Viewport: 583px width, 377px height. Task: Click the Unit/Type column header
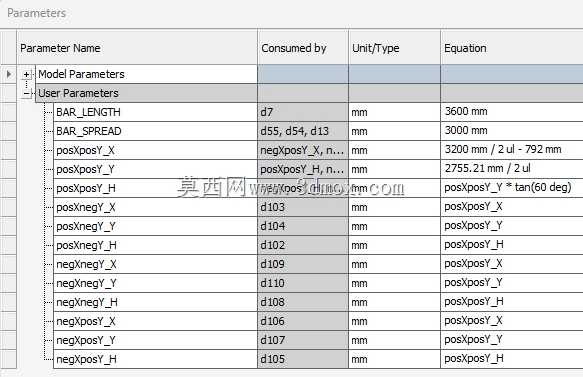click(394, 48)
